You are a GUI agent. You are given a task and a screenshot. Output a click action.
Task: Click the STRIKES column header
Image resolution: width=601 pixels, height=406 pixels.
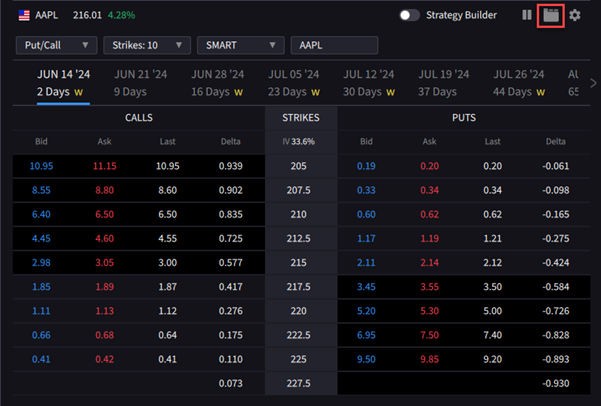[301, 118]
